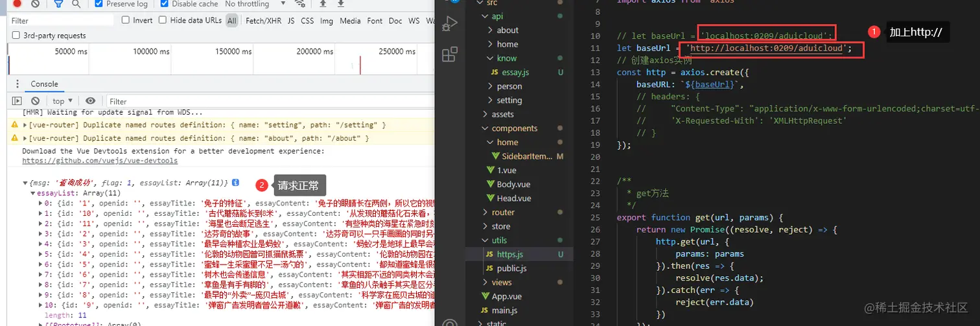The image size is (980, 326).
Task: Click baseUrl link in baseURL template
Action: coord(714,84)
